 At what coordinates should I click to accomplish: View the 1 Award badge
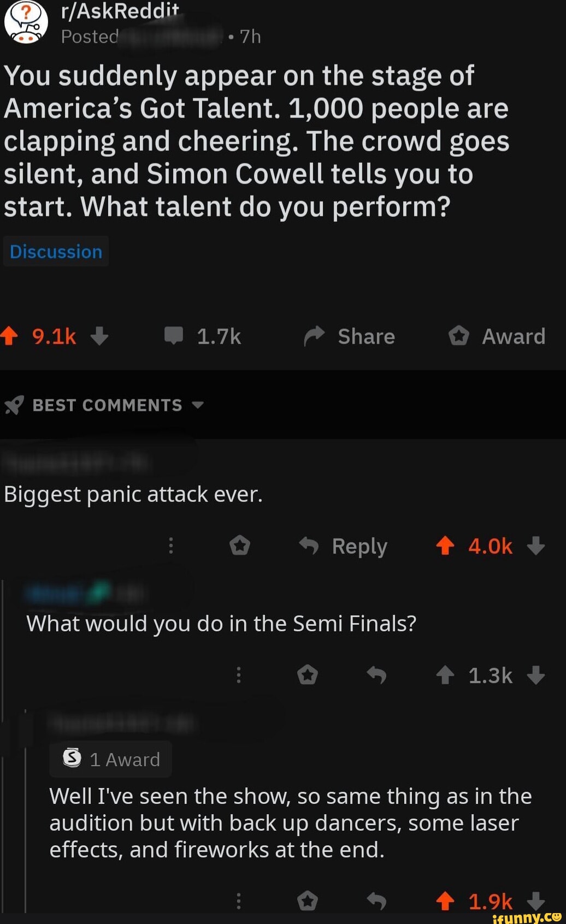[111, 759]
